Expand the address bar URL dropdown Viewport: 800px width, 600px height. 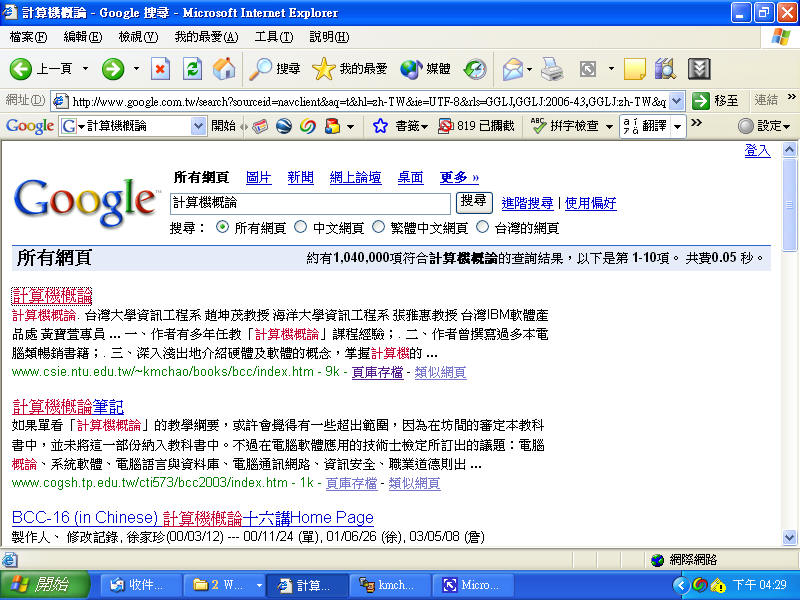coord(677,101)
